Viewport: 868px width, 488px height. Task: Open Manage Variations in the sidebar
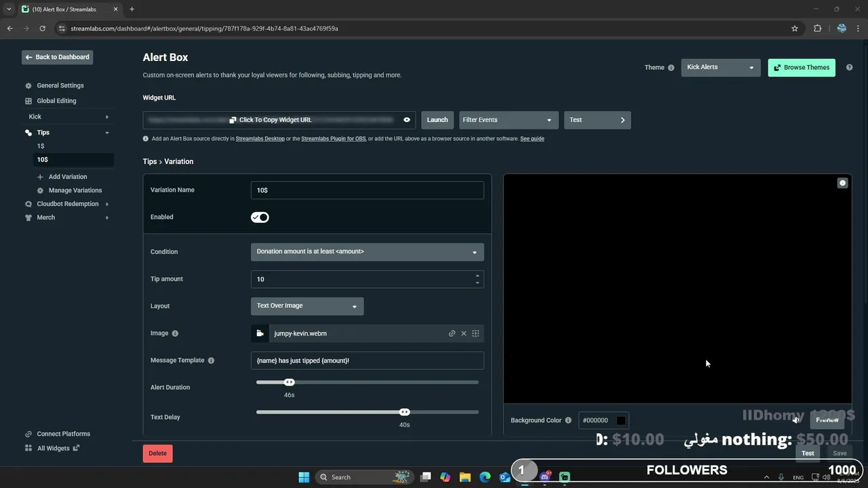[75, 190]
